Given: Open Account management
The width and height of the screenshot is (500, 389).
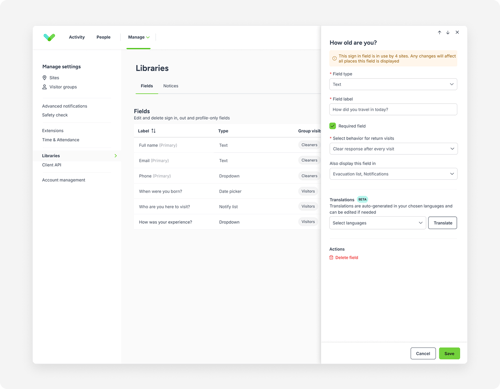Looking at the screenshot, I should pyautogui.click(x=63, y=180).
